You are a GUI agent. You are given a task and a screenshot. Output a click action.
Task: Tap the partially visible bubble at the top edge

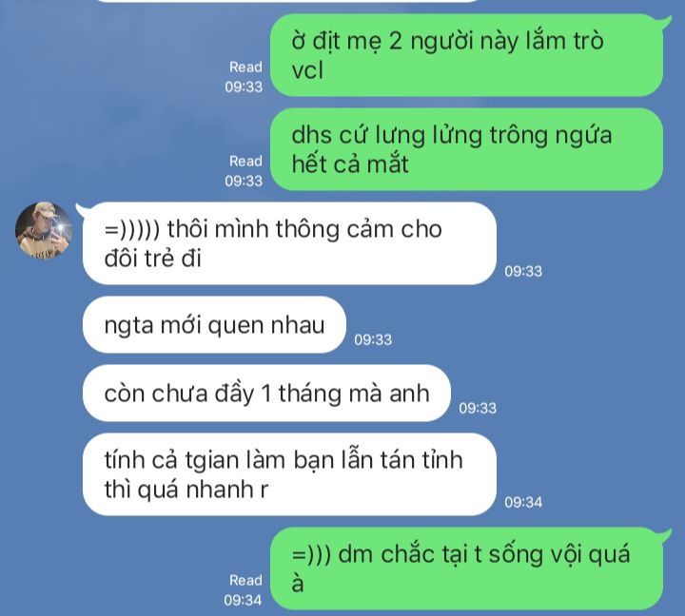(x=288, y=1)
